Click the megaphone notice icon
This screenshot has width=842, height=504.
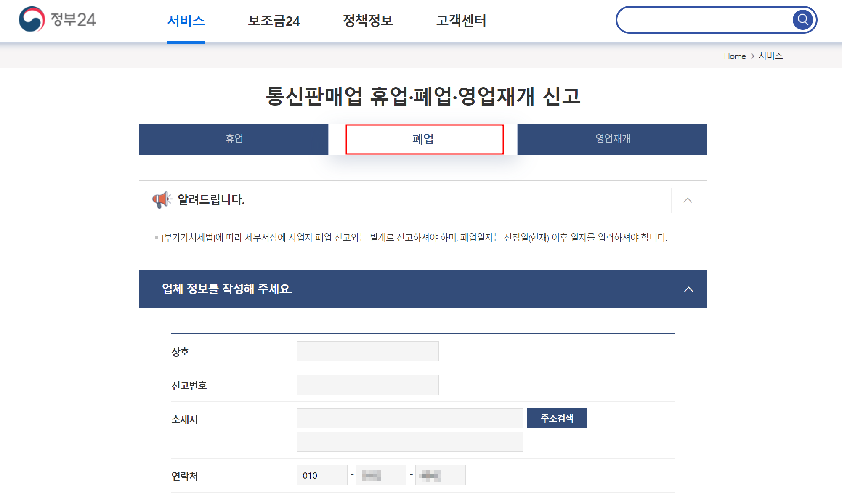coord(162,199)
